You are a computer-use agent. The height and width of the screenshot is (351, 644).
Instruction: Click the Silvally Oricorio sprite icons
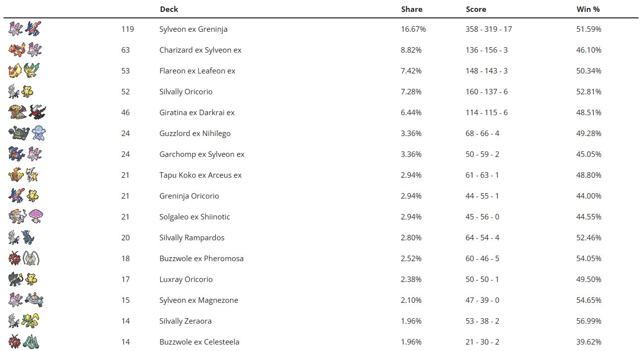pos(21,91)
